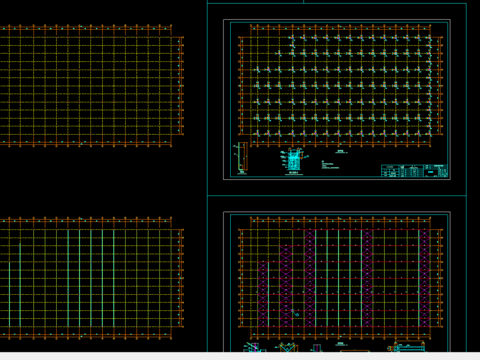Image resolution: width=480 pixels, height=360 pixels.
Task: Click the leftmost short magenta bracing bay
Action: pos(263,294)
